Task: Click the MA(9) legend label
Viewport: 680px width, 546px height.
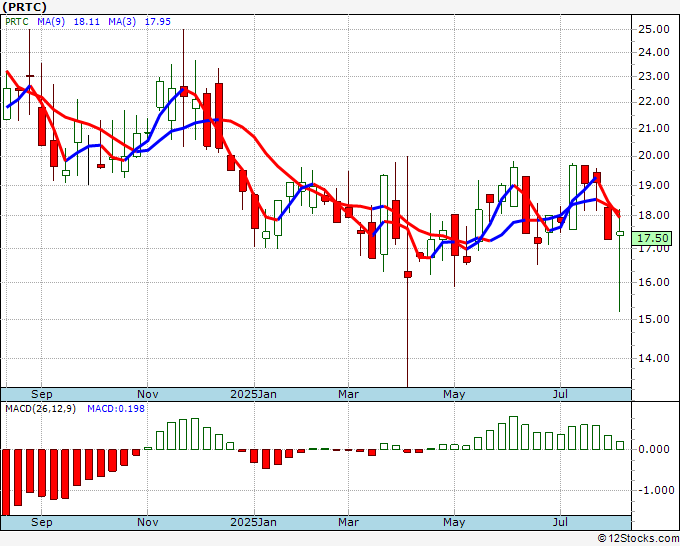Action: (x=51, y=22)
